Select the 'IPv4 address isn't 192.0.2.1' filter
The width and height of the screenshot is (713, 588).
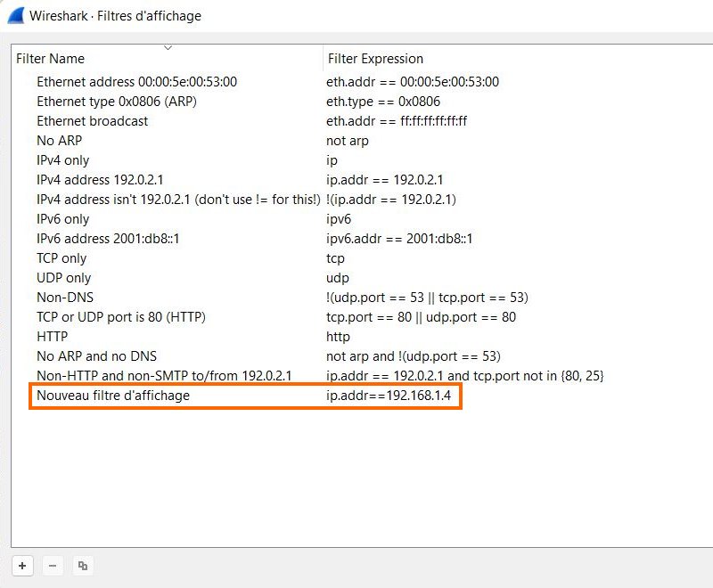pyautogui.click(x=179, y=199)
